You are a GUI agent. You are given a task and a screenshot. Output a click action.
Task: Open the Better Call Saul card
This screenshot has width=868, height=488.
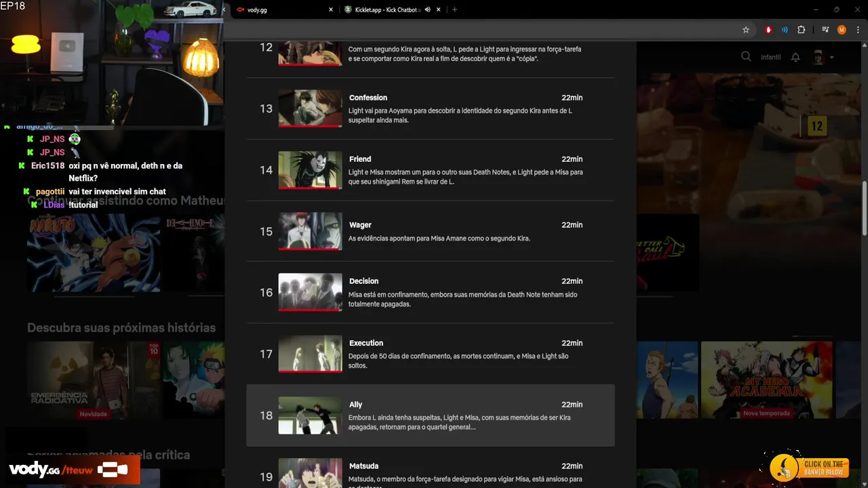(x=667, y=253)
